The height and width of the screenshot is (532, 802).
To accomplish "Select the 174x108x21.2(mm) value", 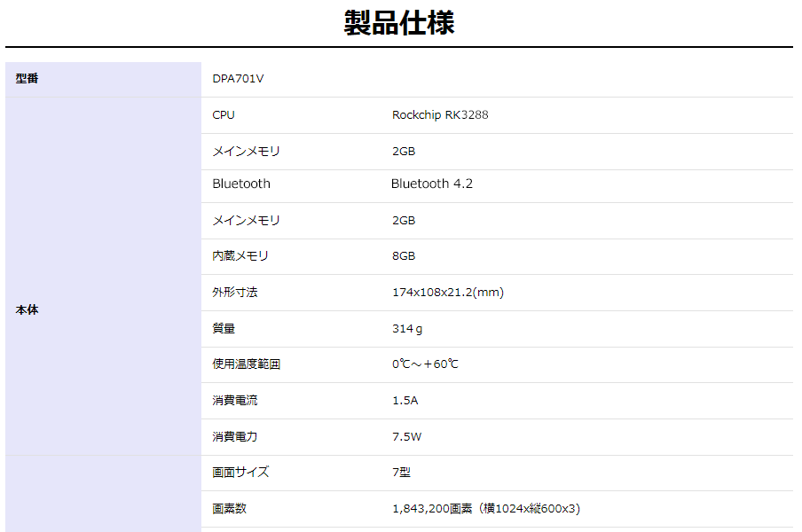I will coord(447,293).
